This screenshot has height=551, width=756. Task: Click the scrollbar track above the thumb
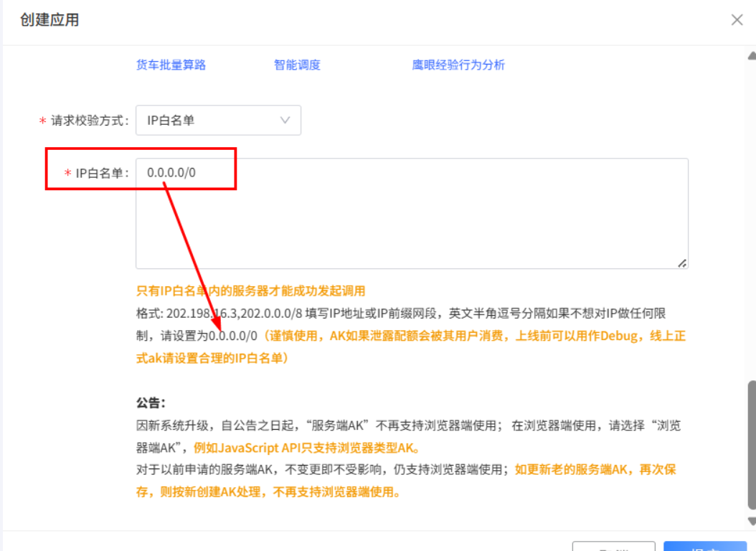point(751,215)
